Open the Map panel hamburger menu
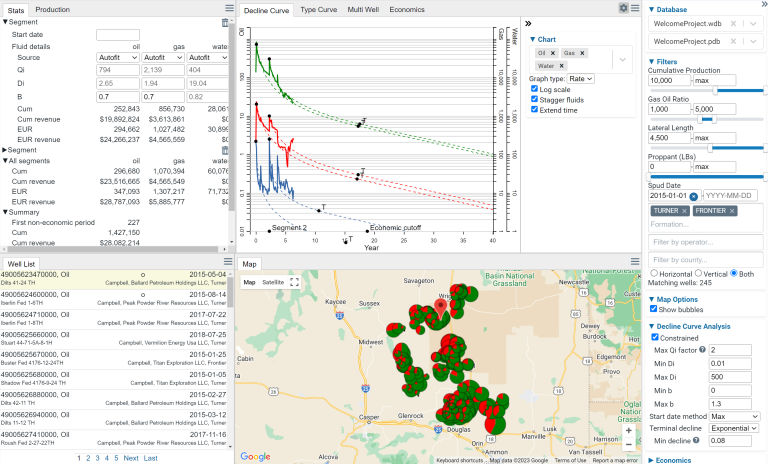This screenshot has width=768, height=464. tap(635, 262)
